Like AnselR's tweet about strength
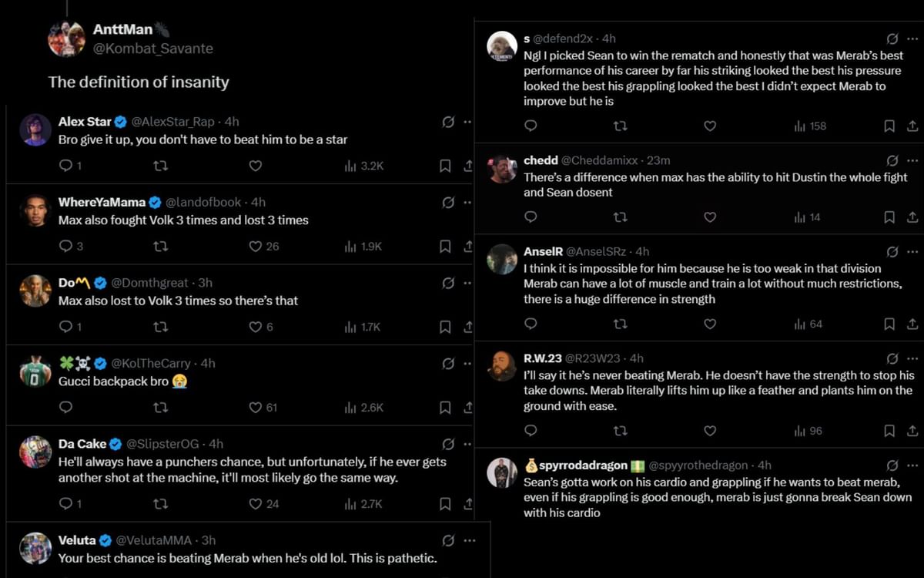Viewport: 924px width, 578px height. point(710,324)
